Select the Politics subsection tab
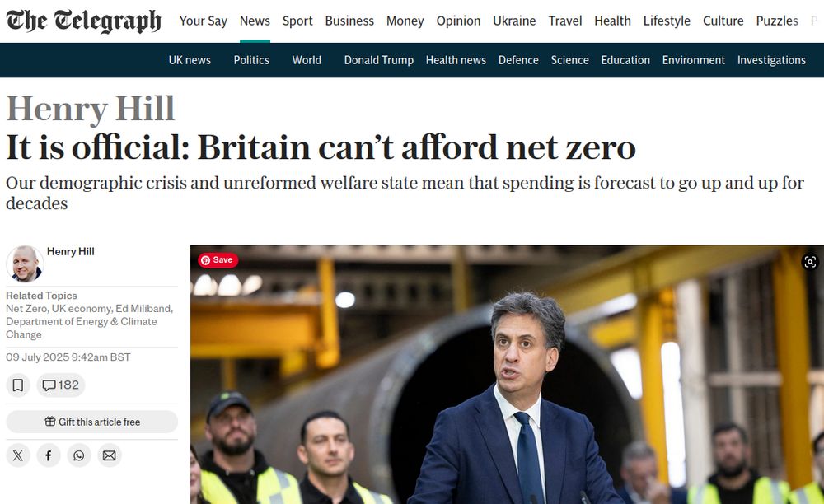824x504 pixels. click(x=251, y=60)
